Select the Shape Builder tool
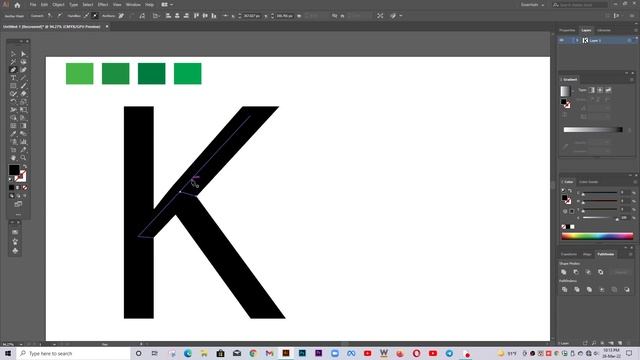Viewport: 640px width, 360px height. (13, 118)
